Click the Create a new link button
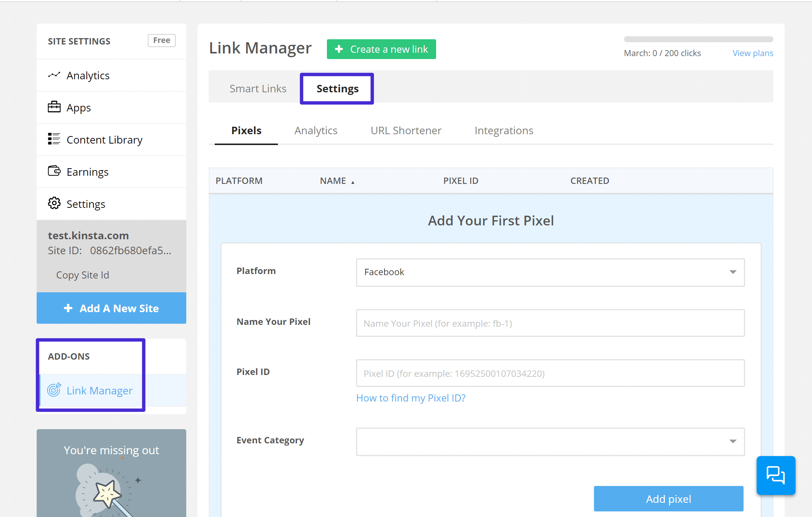Screen dimensions: 812x517 pos(381,49)
